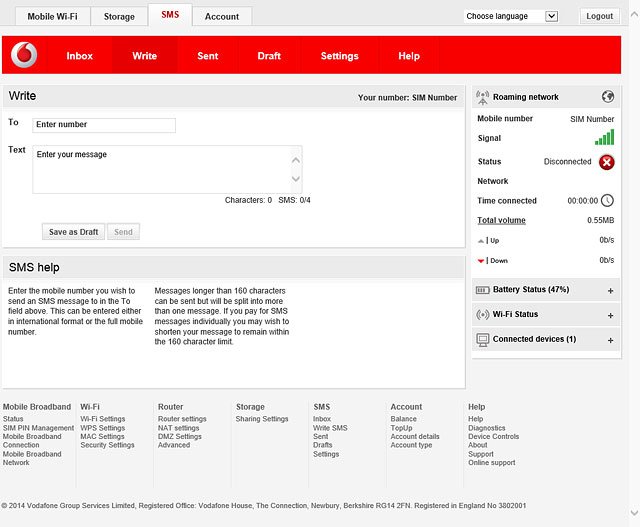Viewport: 640px width, 527px height.
Task: Open the Balance footer link
Action: click(403, 419)
